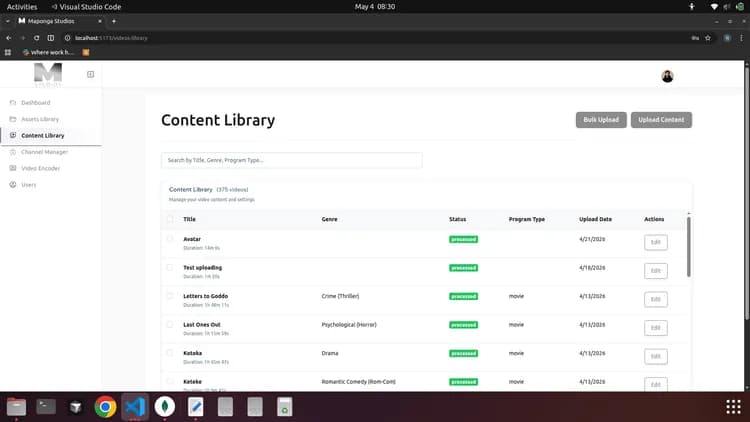Click the Bulk Upload button

click(x=601, y=120)
